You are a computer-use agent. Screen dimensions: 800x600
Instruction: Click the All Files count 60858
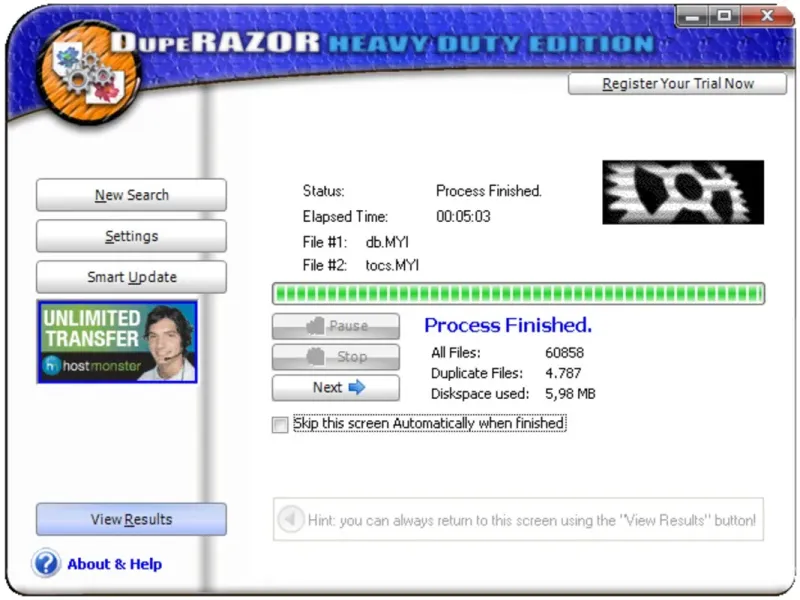click(564, 353)
